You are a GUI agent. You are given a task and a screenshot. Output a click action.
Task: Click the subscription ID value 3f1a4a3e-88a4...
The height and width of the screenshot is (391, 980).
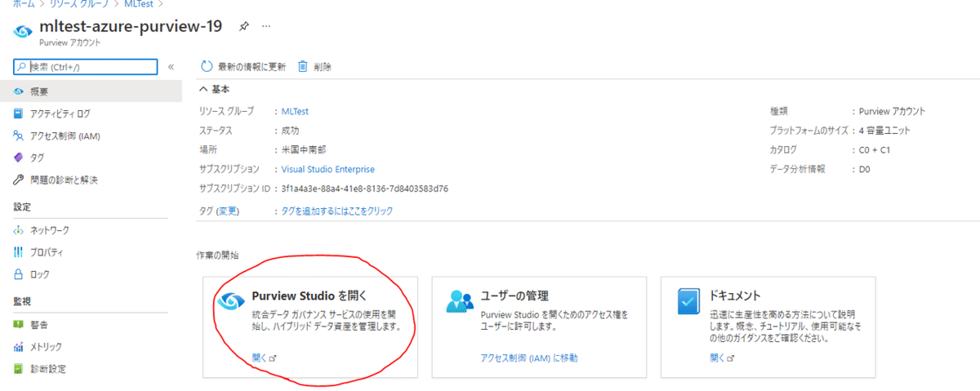click(364, 189)
